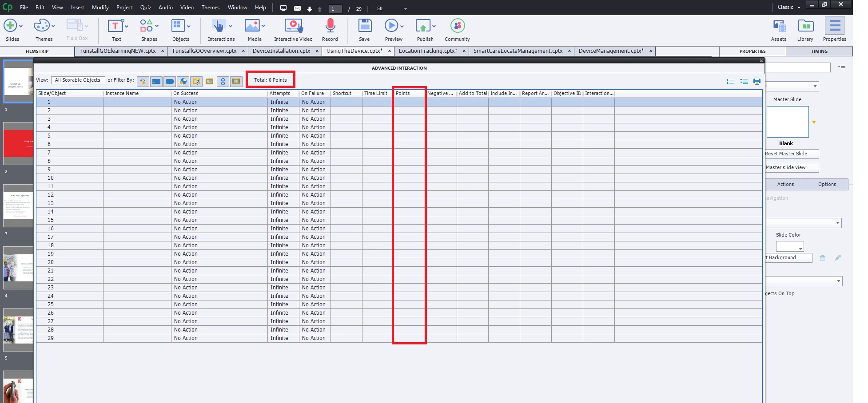This screenshot has height=403, width=868.
Task: Open the Interactions toolbar icon
Action: click(x=218, y=26)
